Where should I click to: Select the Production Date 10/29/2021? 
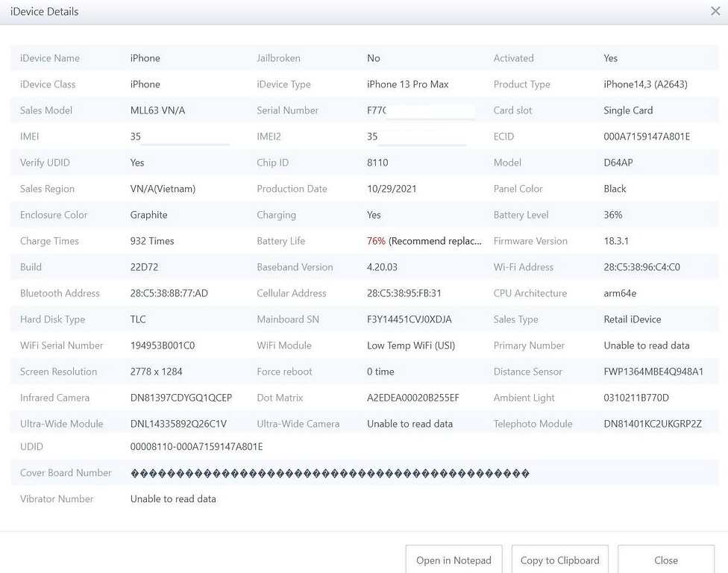[392, 189]
